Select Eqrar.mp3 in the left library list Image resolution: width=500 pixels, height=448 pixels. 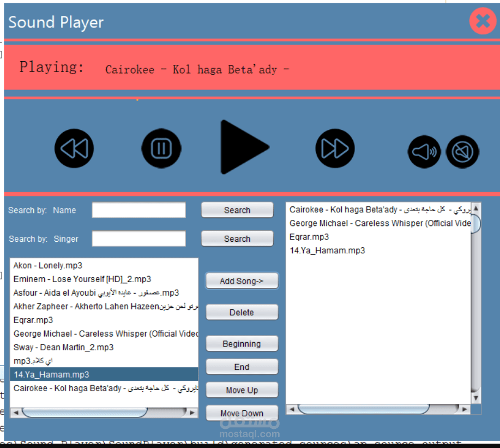pyautogui.click(x=104, y=320)
